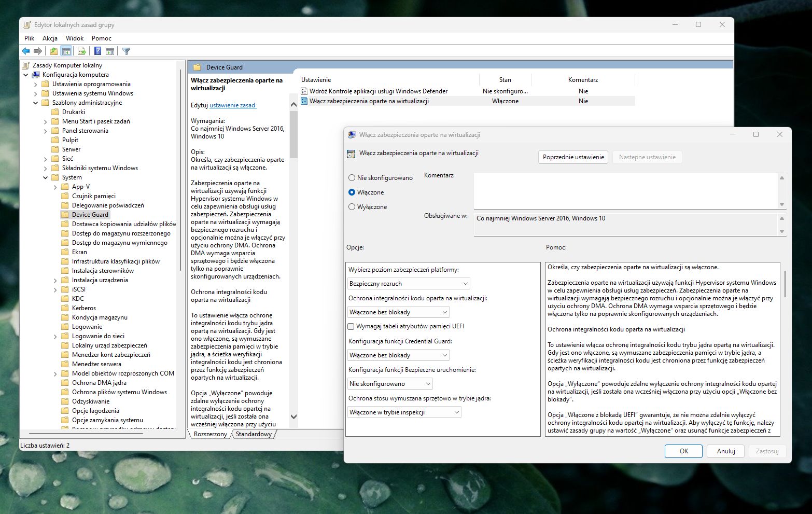Expand the 'Logowanie do sieci' tree node
812x514 pixels.
[x=55, y=337]
